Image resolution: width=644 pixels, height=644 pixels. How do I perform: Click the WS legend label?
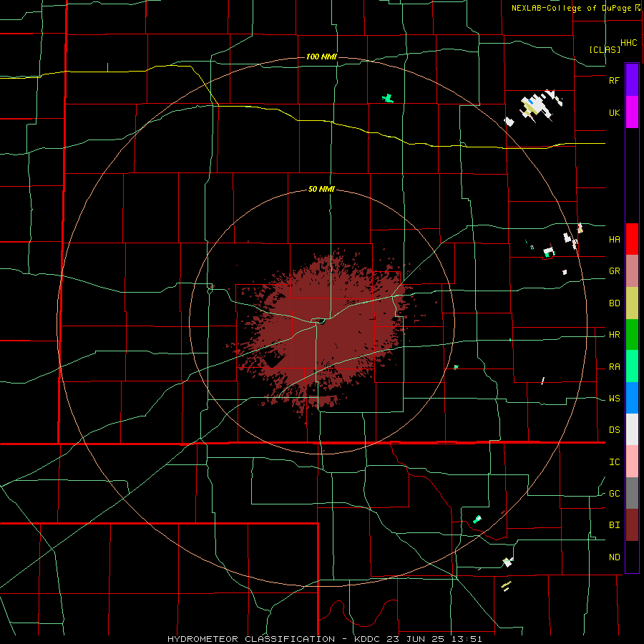(614, 399)
